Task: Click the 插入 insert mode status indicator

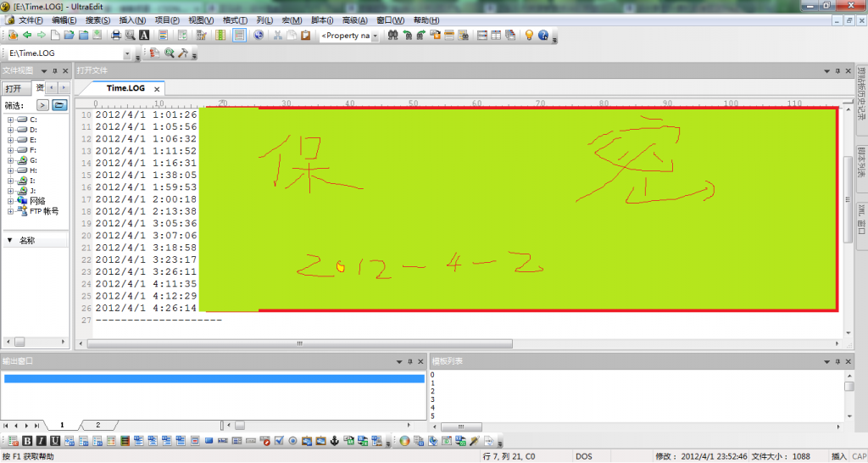Action: (838, 456)
